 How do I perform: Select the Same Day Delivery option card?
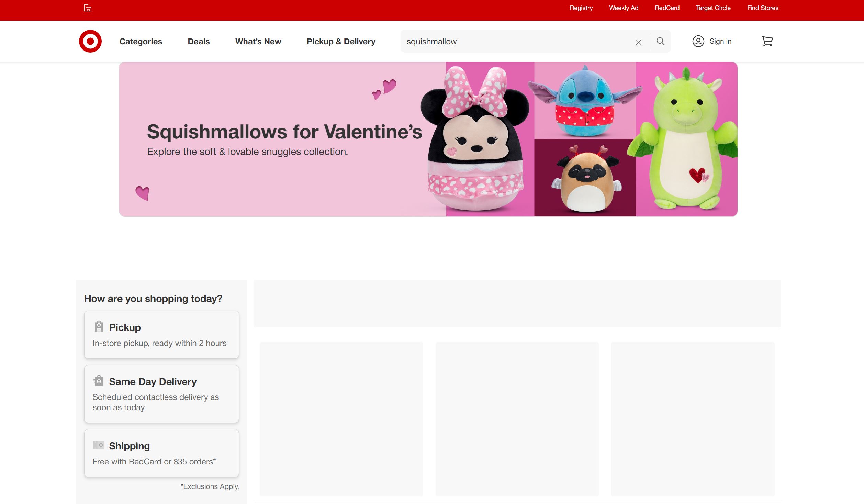click(x=161, y=394)
